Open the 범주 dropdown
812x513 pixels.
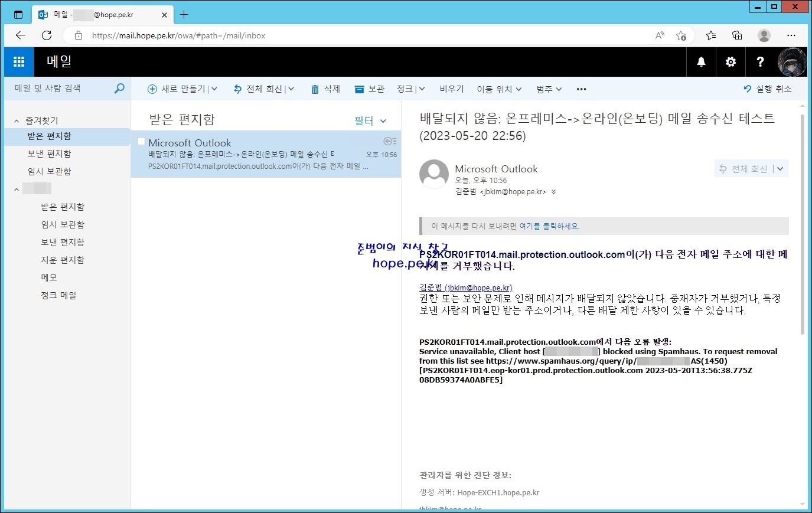(549, 89)
